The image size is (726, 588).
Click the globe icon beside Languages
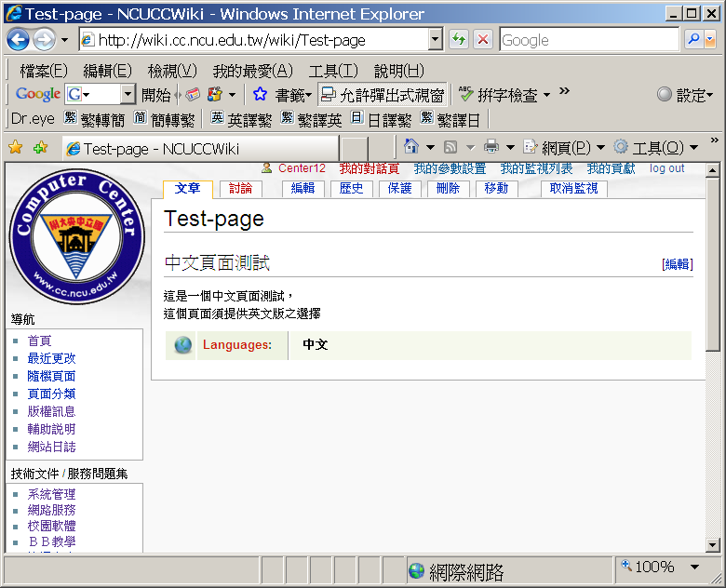point(182,345)
